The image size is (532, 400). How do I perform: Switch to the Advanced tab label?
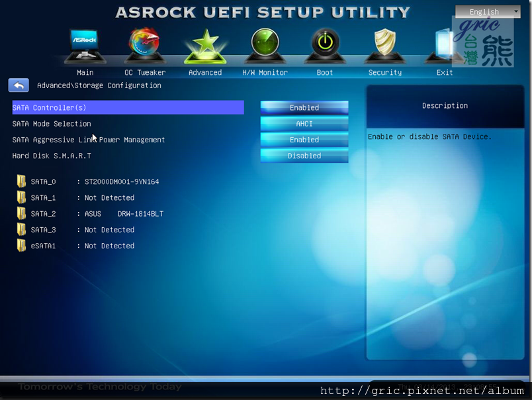[x=205, y=72]
